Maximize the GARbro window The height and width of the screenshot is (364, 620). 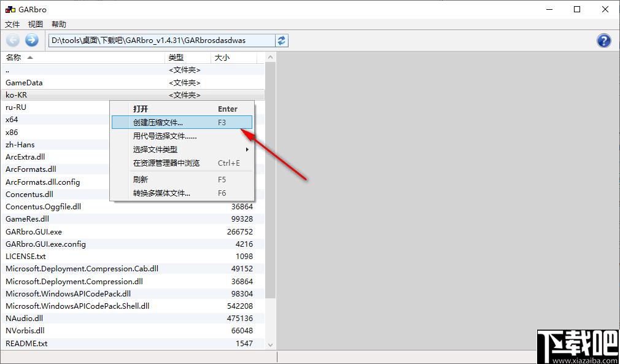coord(577,9)
